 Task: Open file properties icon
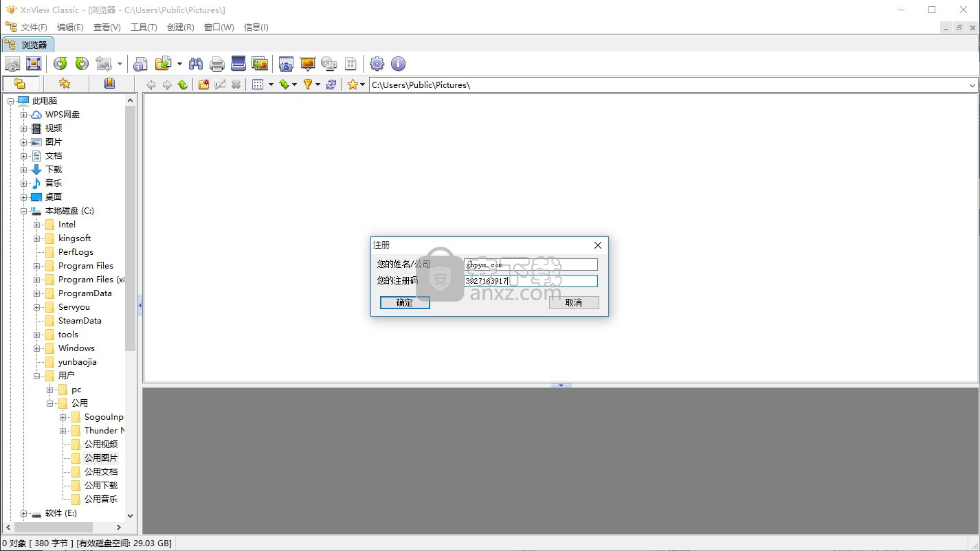pyautogui.click(x=140, y=64)
